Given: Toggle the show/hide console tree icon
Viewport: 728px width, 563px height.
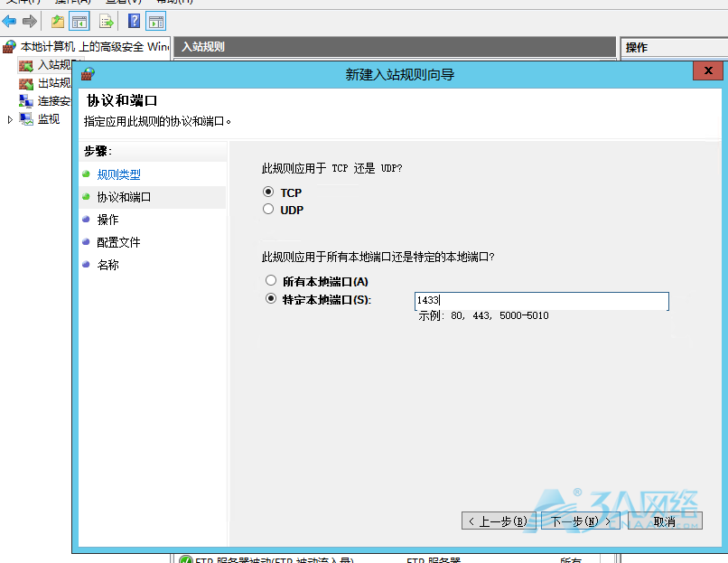Looking at the screenshot, I should 79,21.
